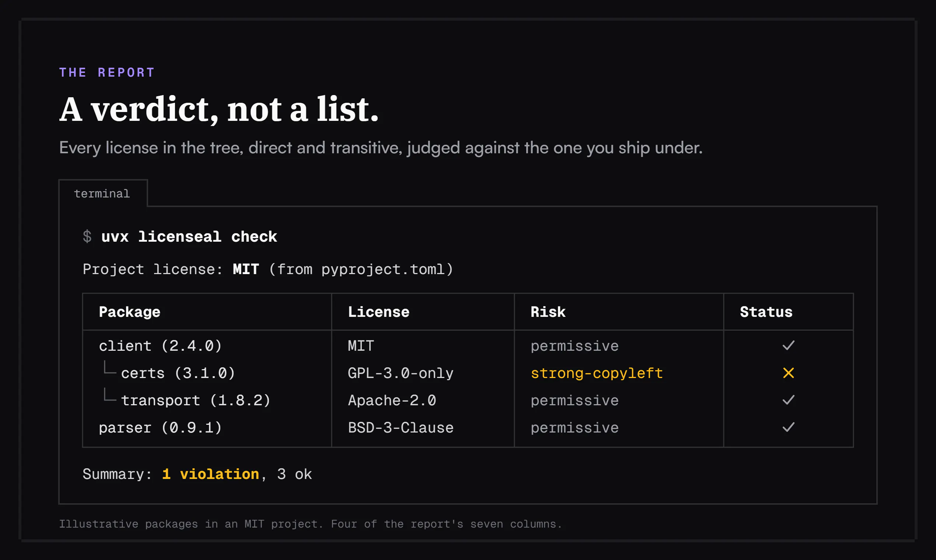Click the checkmark status in parser row
936x560 pixels.
tap(789, 427)
